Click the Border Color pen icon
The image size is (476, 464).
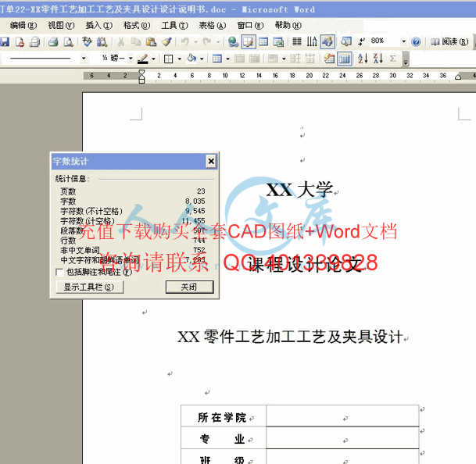click(x=143, y=59)
